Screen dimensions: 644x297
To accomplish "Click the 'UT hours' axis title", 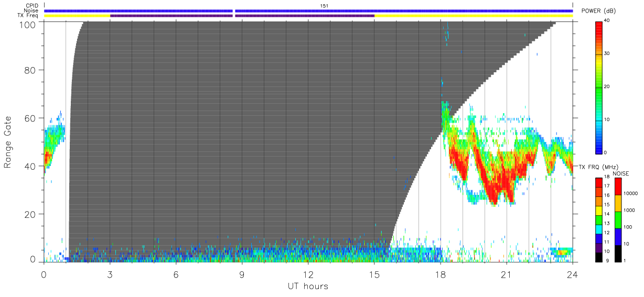I will click(308, 286).
